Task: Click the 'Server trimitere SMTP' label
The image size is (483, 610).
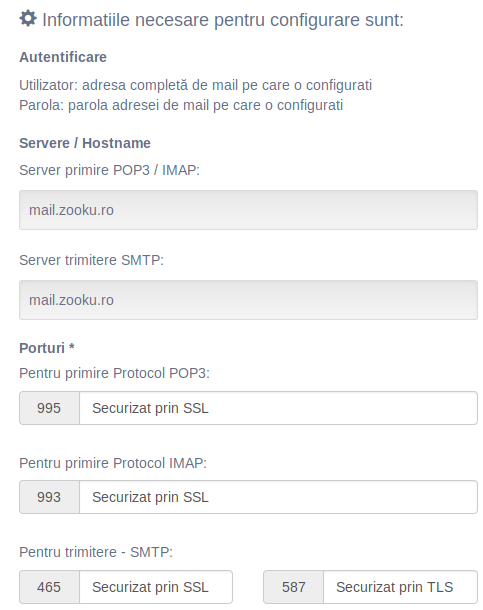Action: [x=91, y=260]
